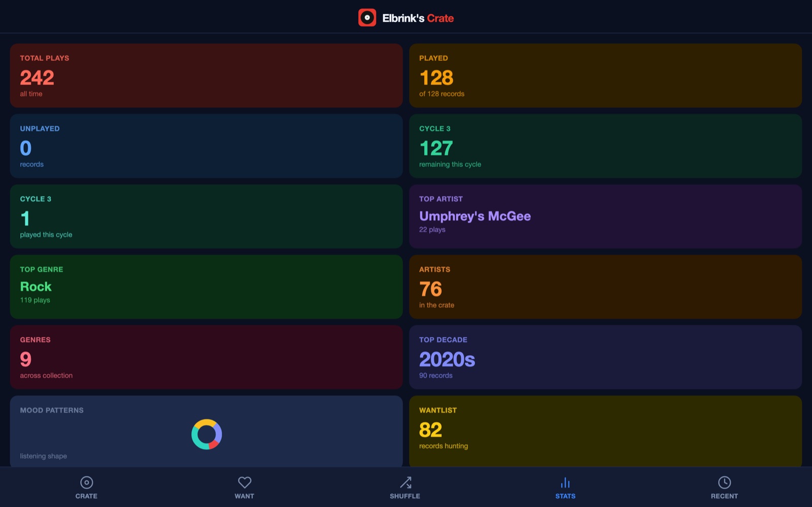
Task: Switch to the CRATE tab label
Action: (x=86, y=496)
